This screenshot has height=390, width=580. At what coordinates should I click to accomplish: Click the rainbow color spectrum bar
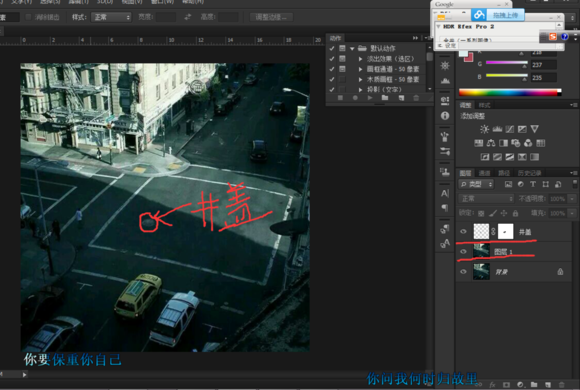[510, 93]
